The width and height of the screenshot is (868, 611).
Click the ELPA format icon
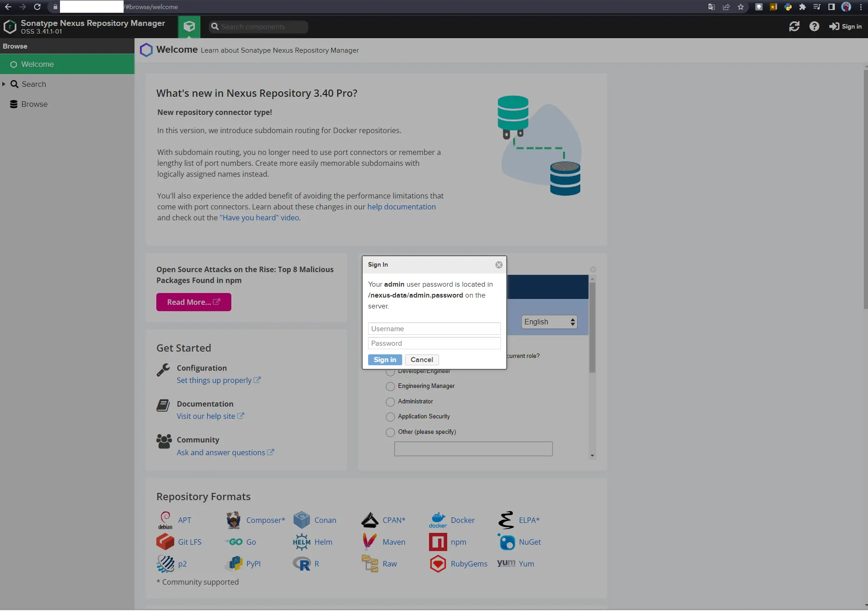click(x=506, y=520)
